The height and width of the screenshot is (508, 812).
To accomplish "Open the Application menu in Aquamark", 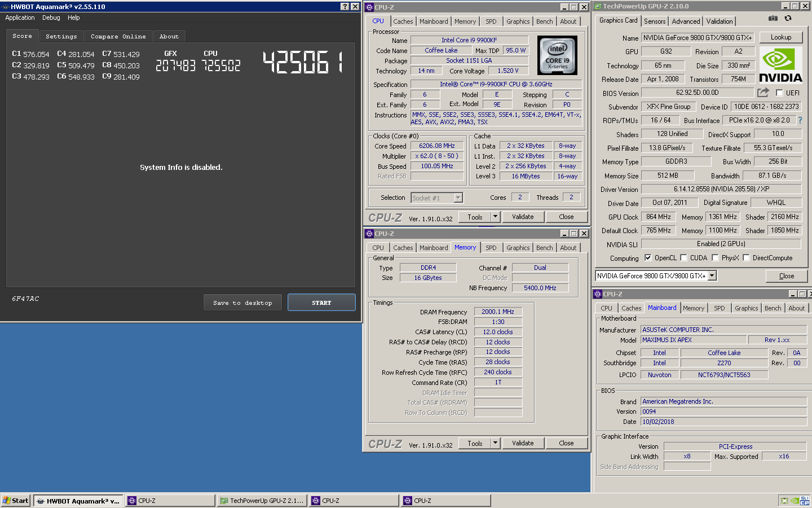I will coord(20,17).
